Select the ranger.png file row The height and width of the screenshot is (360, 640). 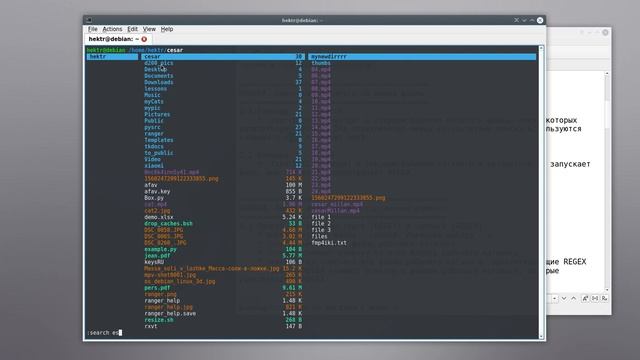(222, 294)
